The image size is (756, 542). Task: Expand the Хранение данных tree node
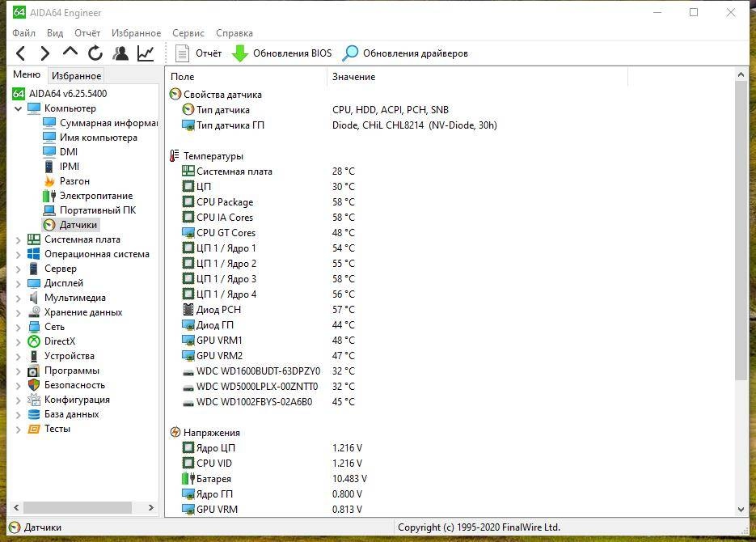pyautogui.click(x=18, y=312)
